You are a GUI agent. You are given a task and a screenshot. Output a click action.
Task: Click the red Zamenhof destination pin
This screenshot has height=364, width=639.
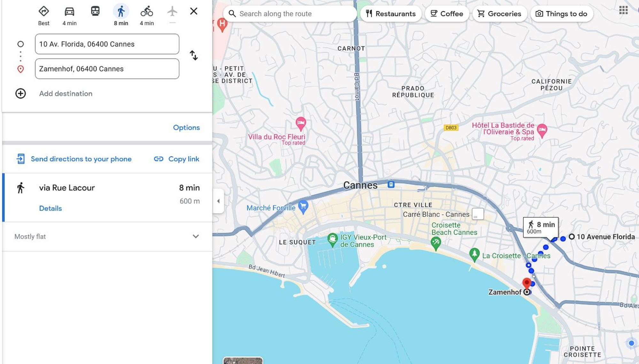527,284
